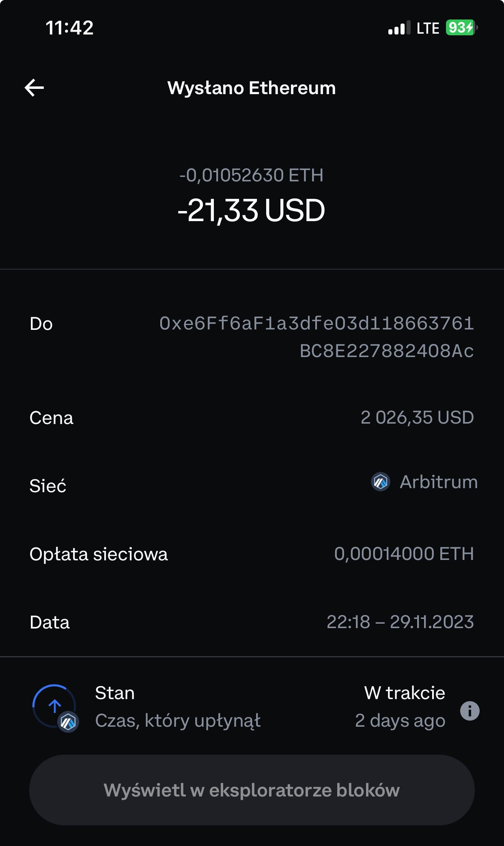Tap the 2 days ago elapsed time
This screenshot has height=846, width=504.
click(x=400, y=721)
